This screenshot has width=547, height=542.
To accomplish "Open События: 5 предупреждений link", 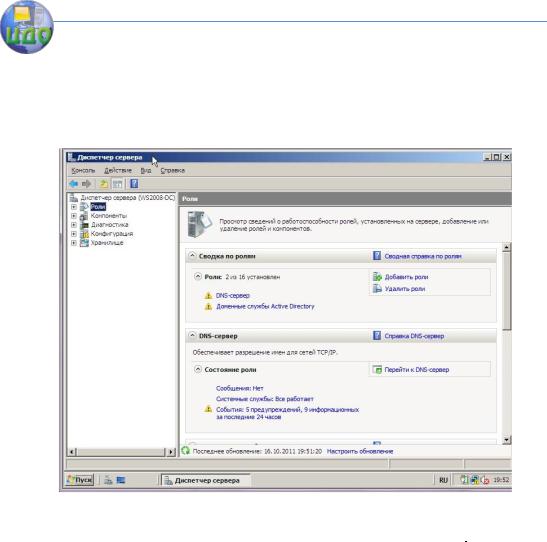I will click(x=287, y=413).
